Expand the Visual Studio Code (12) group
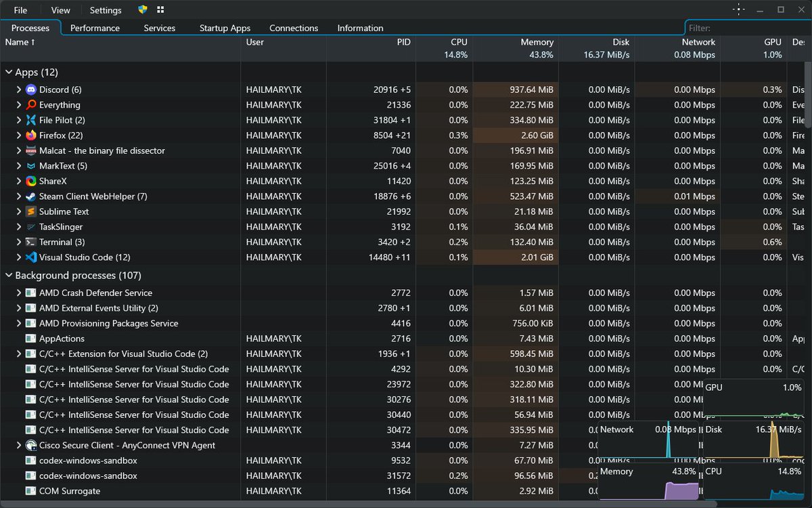The image size is (812, 508). click(19, 257)
